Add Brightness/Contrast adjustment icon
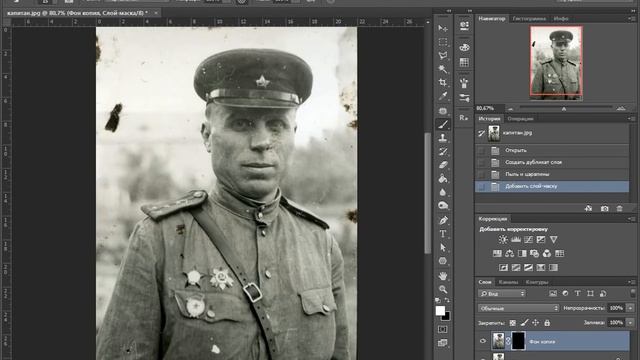Screen dimensions: 640x360 click(x=503, y=240)
